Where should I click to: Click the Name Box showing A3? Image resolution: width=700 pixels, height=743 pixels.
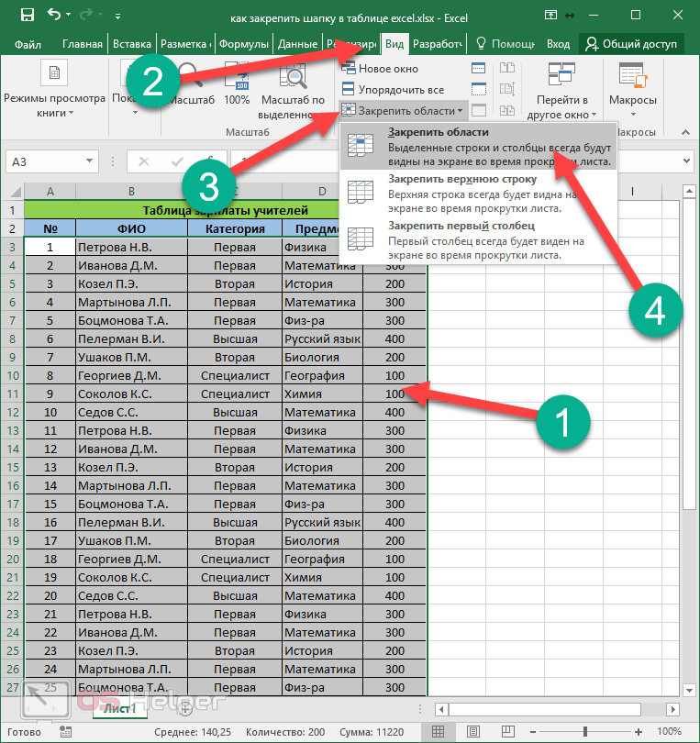pos(45,162)
